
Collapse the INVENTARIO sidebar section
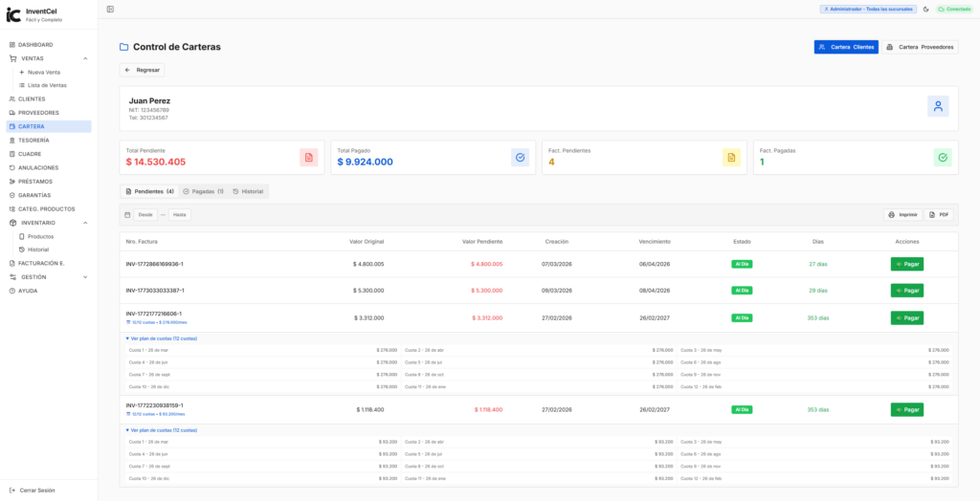click(85, 223)
